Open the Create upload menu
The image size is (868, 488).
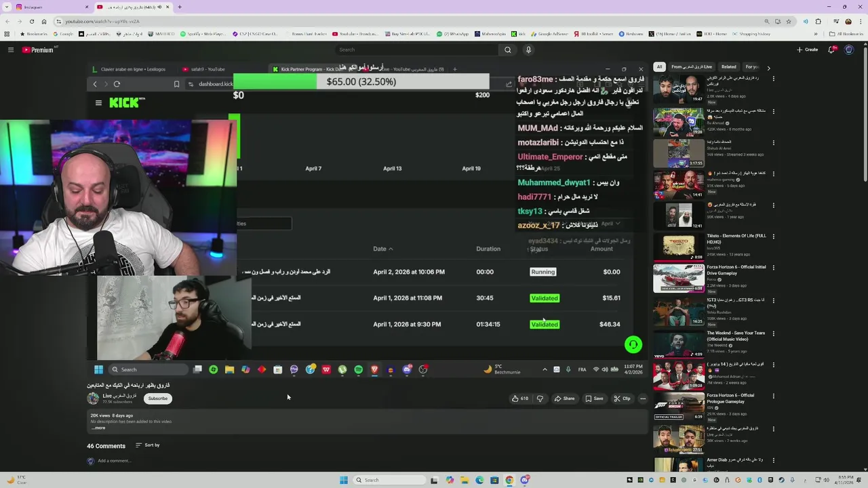(x=807, y=49)
